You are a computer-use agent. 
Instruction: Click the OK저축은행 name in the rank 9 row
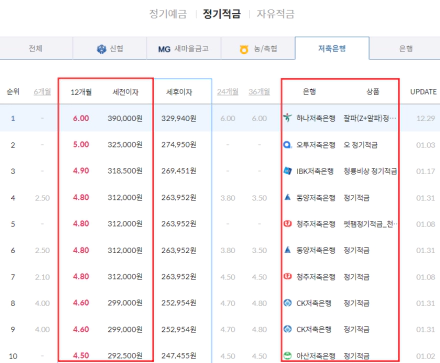point(314,329)
